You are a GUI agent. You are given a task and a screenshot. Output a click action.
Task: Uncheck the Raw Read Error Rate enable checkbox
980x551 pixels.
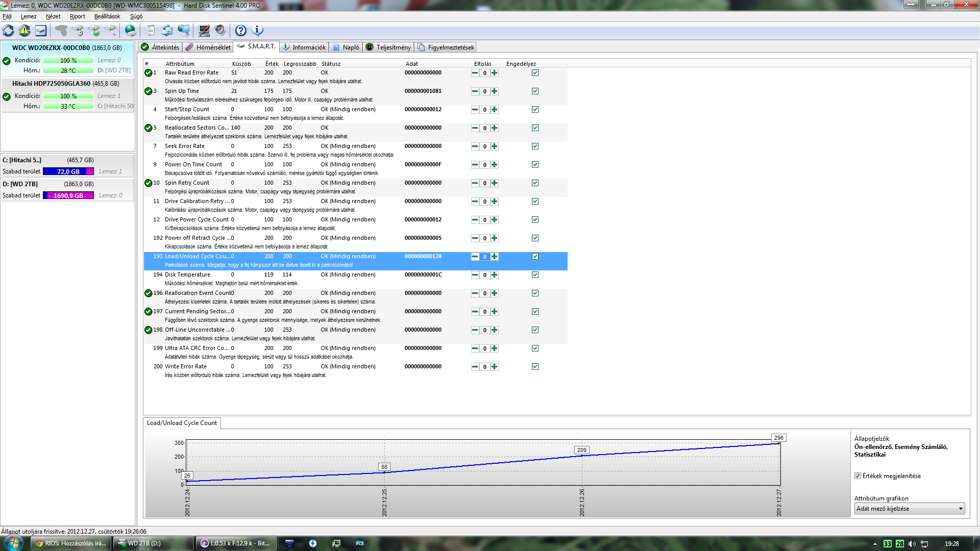(535, 73)
